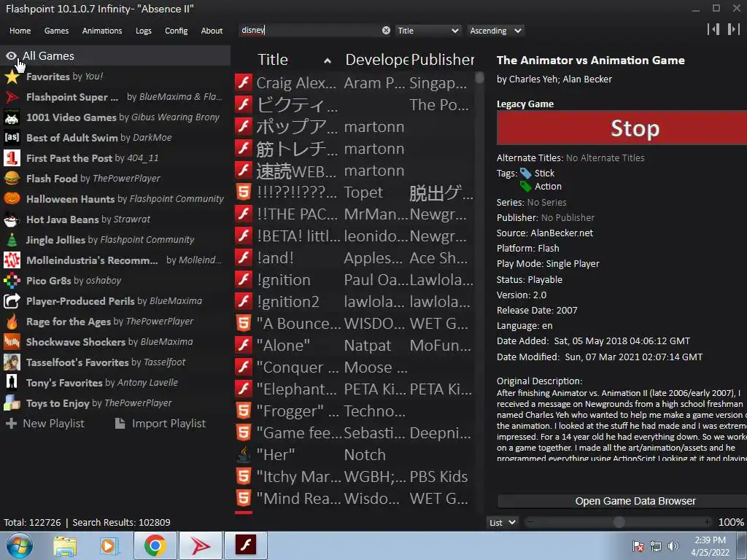Screen dimensions: 747x560
Task: Open the Config page
Action: click(177, 31)
